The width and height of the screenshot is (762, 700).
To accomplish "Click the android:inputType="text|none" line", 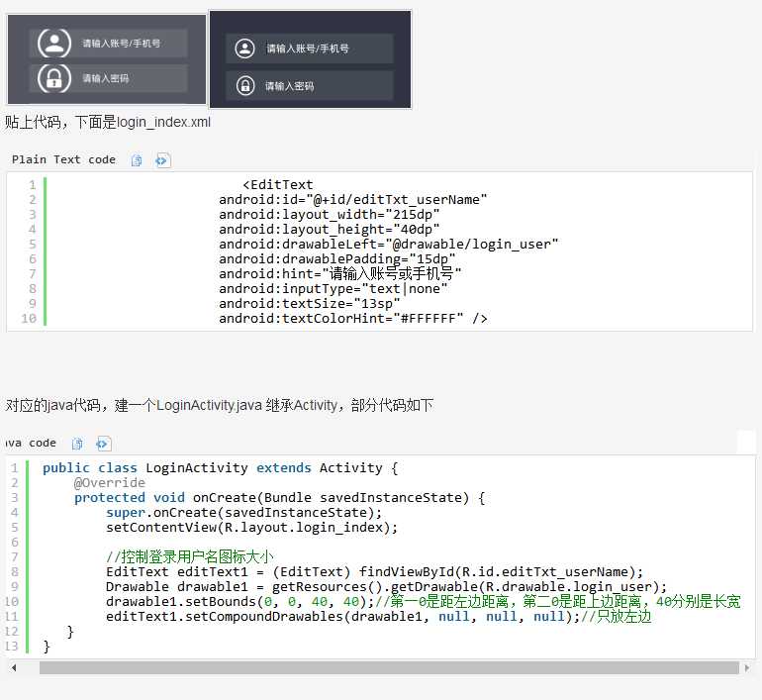I will (333, 289).
